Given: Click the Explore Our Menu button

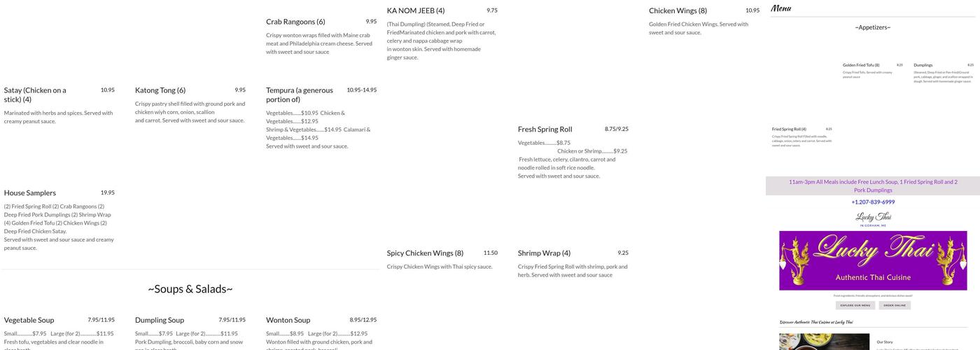Looking at the screenshot, I should (855, 305).
